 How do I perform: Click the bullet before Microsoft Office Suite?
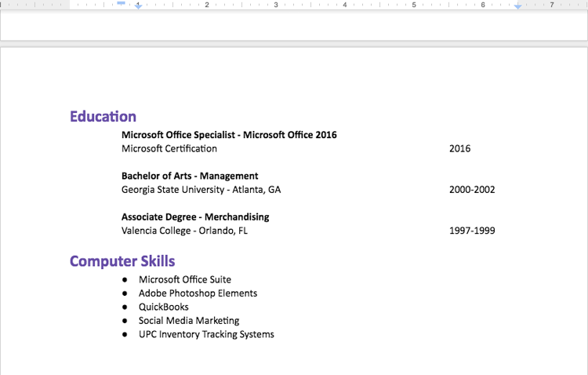(x=125, y=280)
